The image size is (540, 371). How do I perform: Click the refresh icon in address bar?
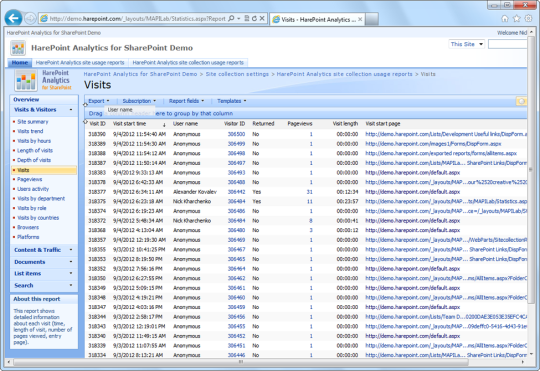[x=254, y=19]
